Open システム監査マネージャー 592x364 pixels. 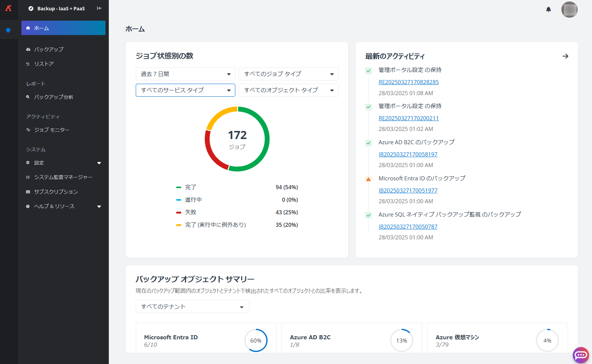pos(63,177)
